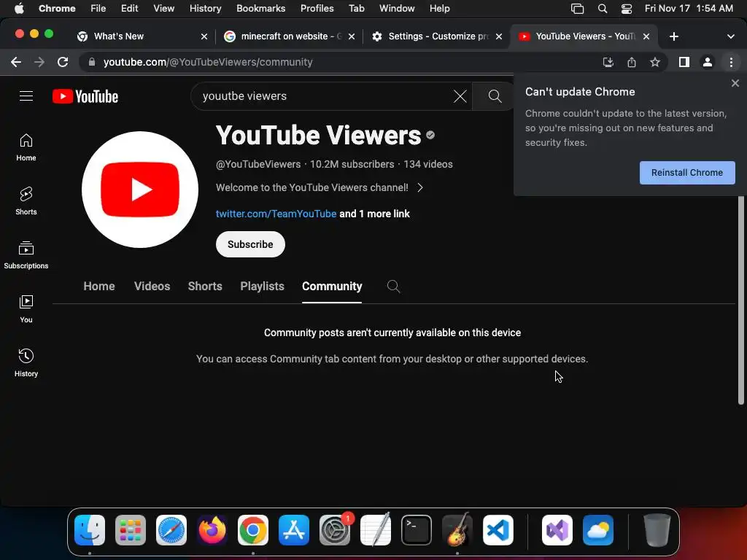This screenshot has height=560, width=747.
Task: Bookmark this page with the star icon
Action: pos(655,62)
